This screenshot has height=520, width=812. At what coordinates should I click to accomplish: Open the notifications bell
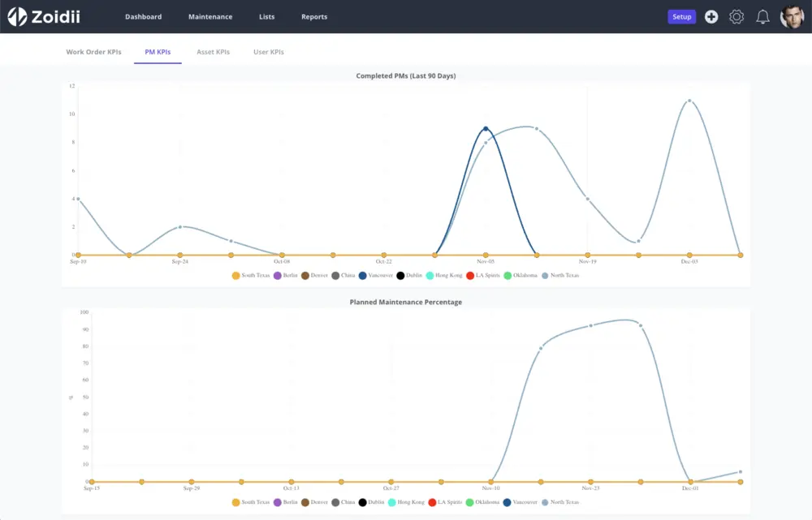tap(762, 16)
